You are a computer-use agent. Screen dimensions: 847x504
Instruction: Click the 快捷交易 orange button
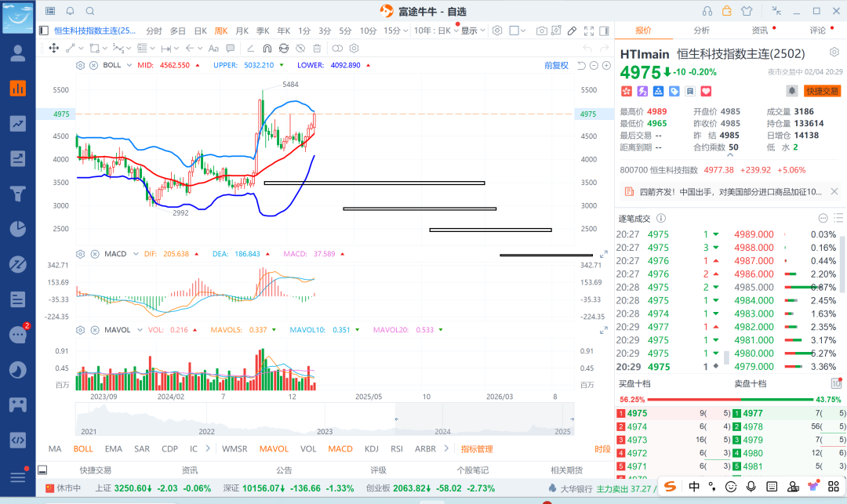(822, 91)
